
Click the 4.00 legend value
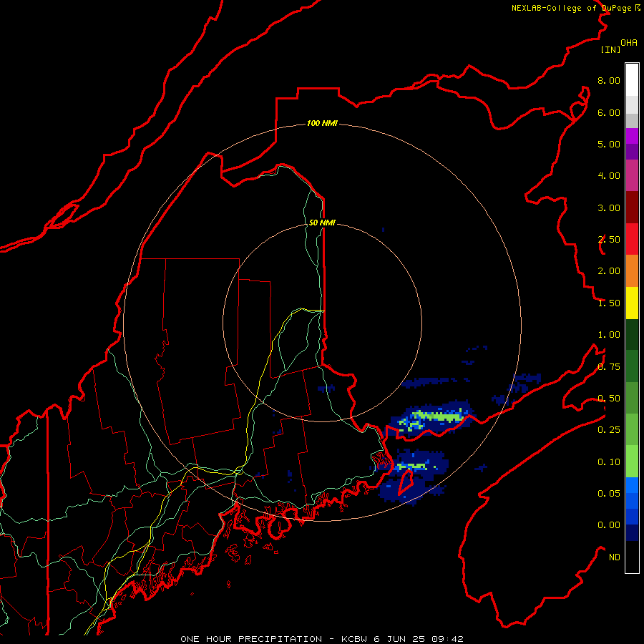pos(609,176)
